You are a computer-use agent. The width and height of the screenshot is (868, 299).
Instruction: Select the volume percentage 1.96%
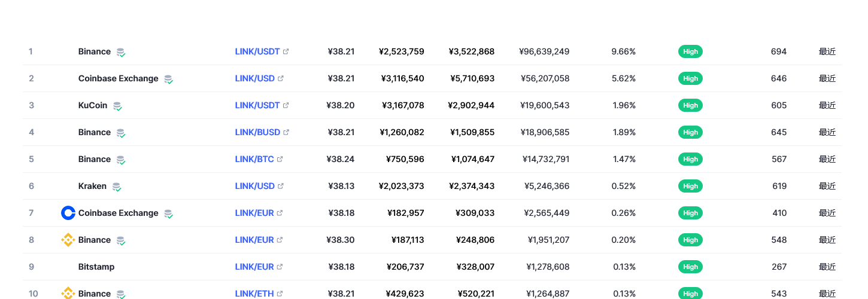click(624, 105)
